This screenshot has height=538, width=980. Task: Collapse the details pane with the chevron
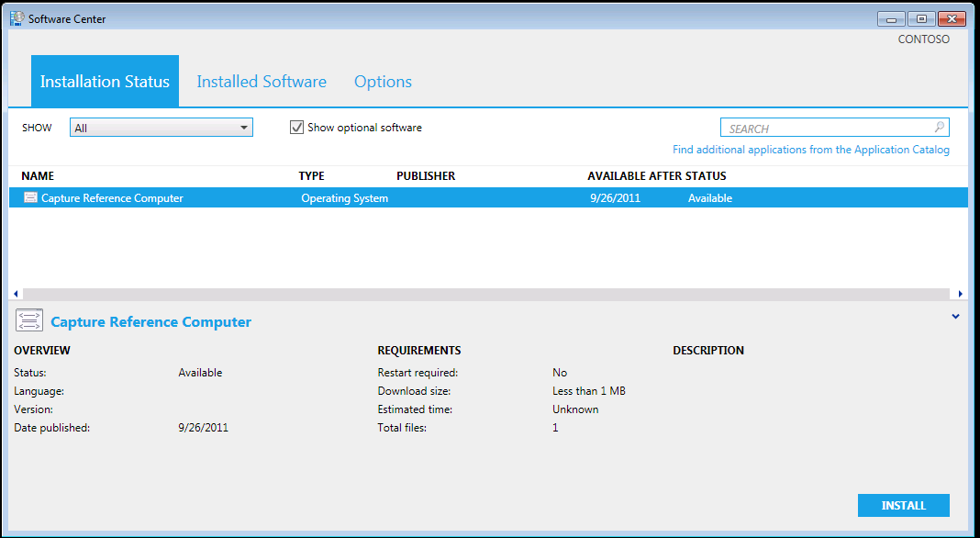coord(955,317)
